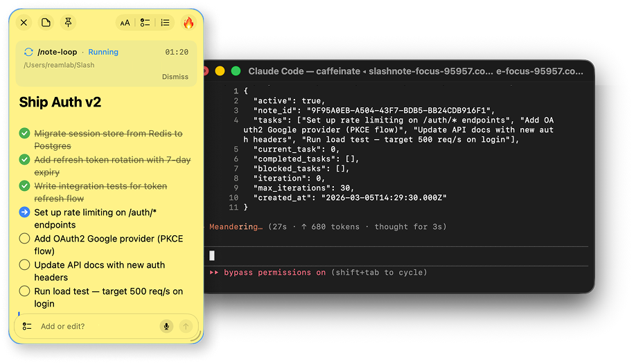This screenshot has height=364, width=634.
Task: Check Add OAuth2 Google provider task
Action: coord(25,238)
